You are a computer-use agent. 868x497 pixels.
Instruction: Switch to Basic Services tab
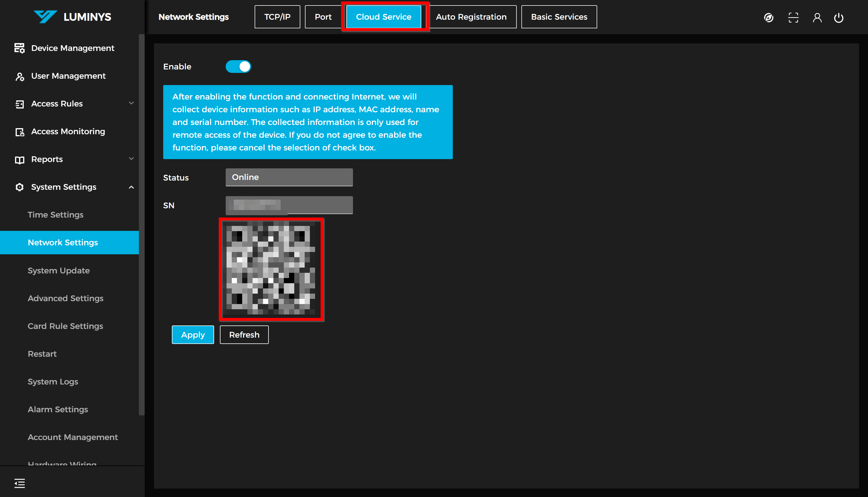(x=559, y=17)
